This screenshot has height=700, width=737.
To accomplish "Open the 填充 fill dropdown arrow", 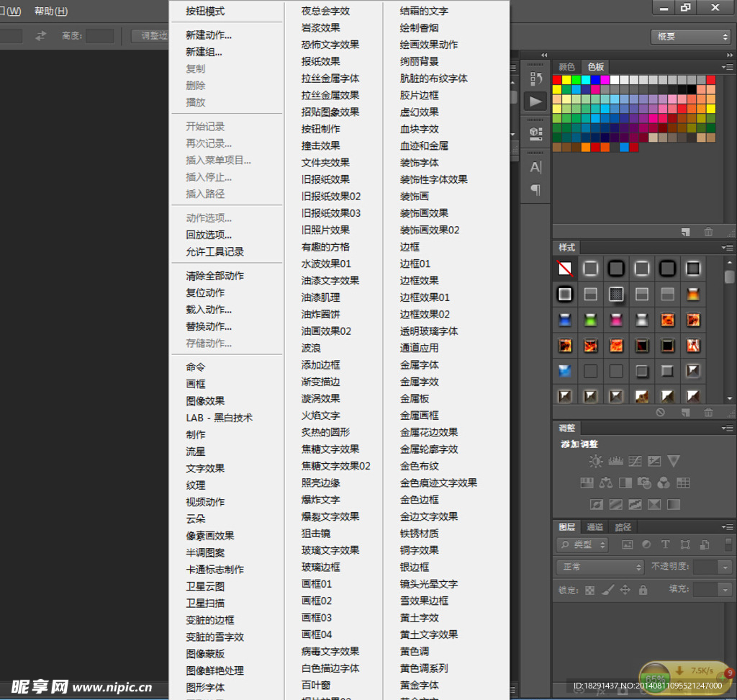I will [x=725, y=589].
